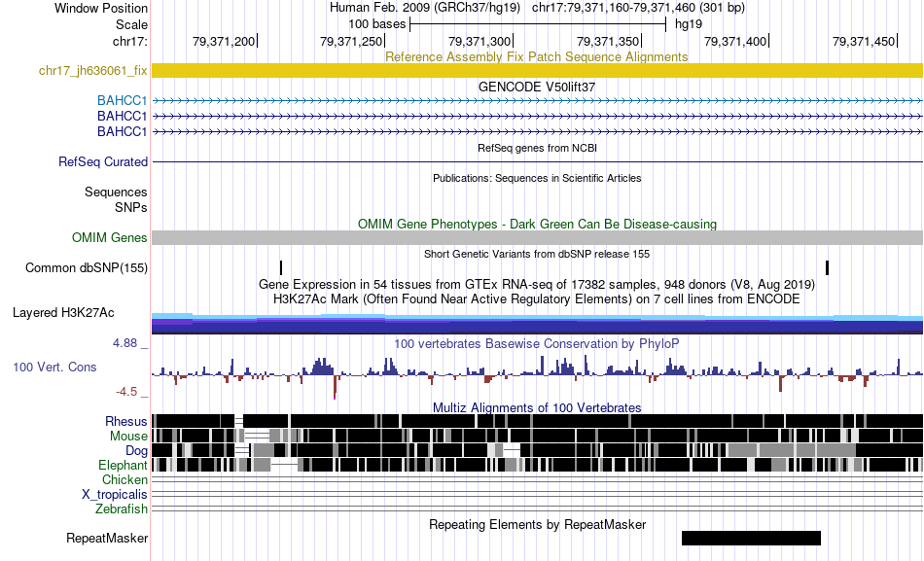
Task: Open 100 vertebrates Basewise Conservation PhyloP title
Action: pos(536,343)
